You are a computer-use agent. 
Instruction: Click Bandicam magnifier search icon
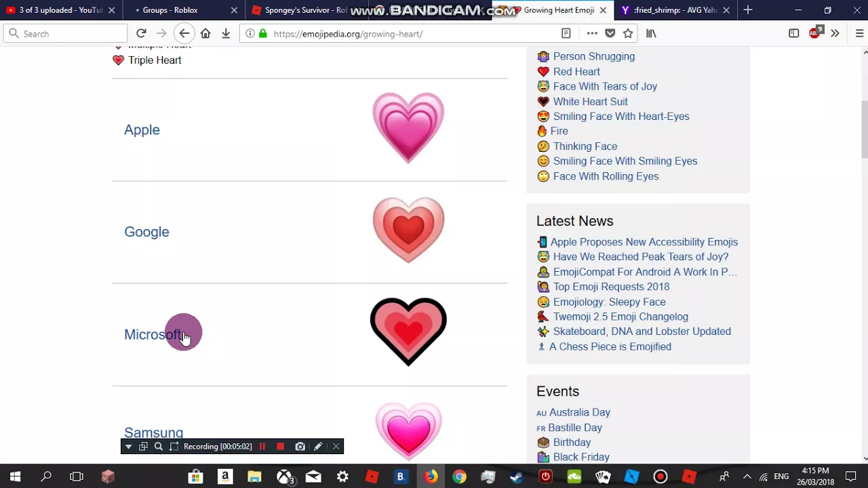158,446
